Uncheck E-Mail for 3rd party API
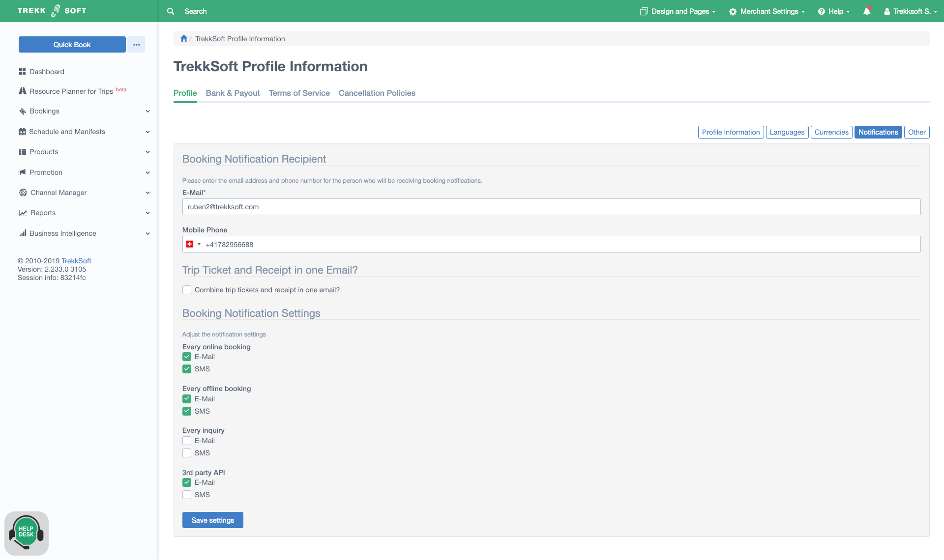 pyautogui.click(x=187, y=482)
